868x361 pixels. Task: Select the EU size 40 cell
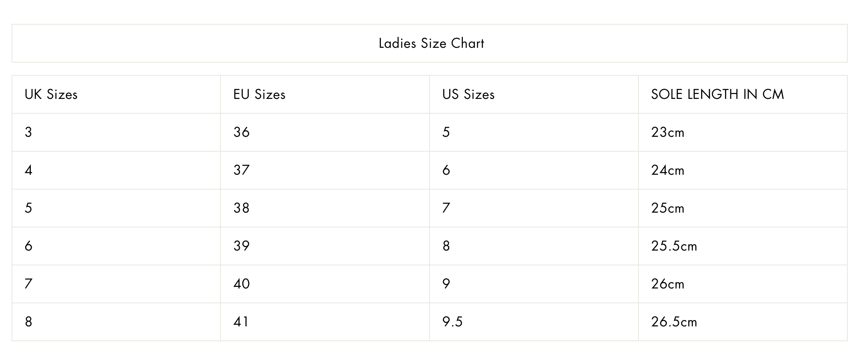tap(242, 284)
